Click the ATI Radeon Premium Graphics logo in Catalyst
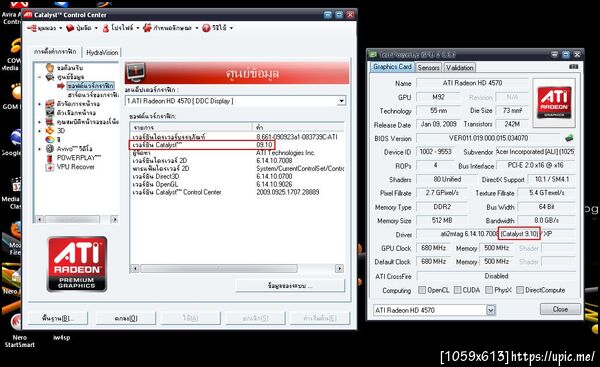Viewport: 600px width, 367px height. [x=77, y=264]
